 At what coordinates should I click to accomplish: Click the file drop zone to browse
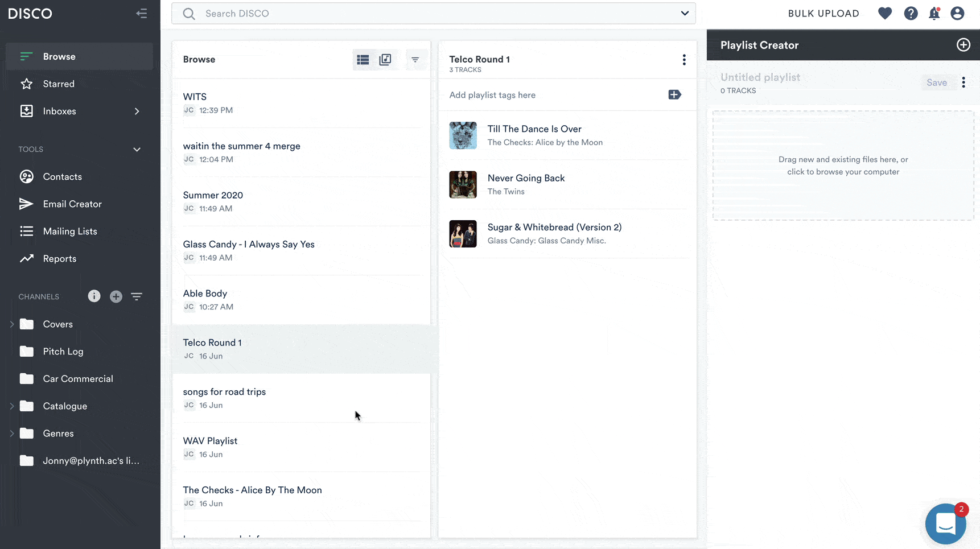click(843, 166)
